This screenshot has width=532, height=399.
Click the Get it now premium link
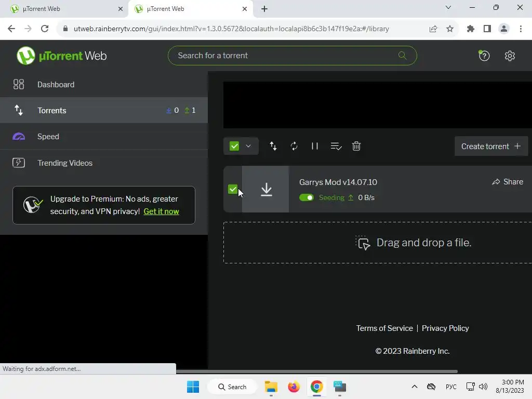161,211
